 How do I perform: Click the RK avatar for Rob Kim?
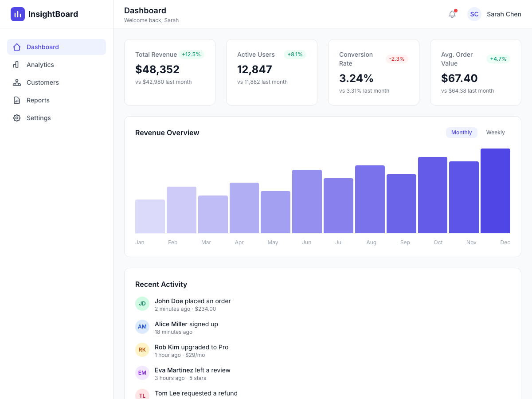click(x=142, y=350)
